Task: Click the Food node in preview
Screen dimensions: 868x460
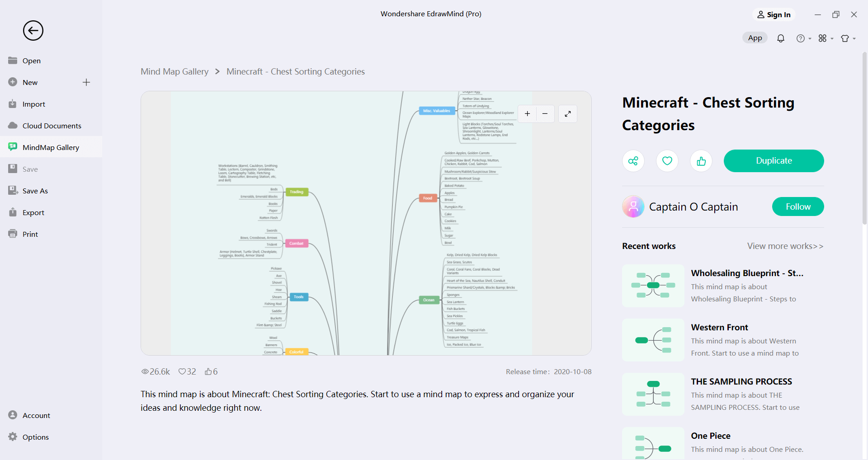Action: tap(428, 198)
